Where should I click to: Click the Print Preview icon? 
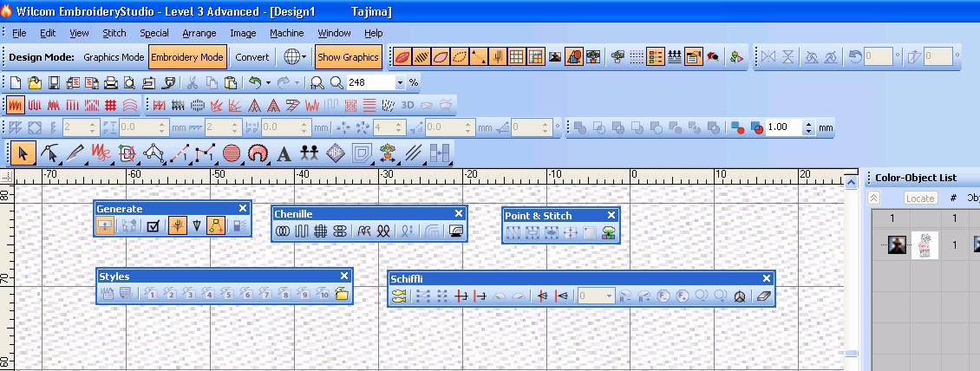pyautogui.click(x=129, y=82)
